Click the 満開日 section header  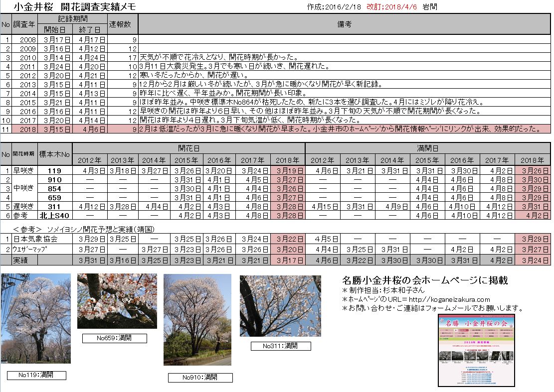pos(427,148)
